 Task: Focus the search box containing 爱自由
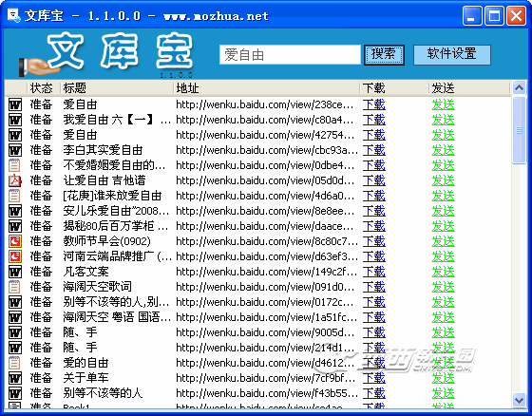pos(290,55)
